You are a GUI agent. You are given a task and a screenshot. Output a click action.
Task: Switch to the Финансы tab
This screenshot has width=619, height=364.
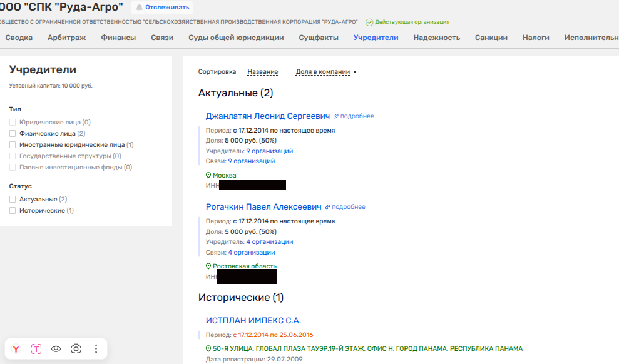coord(118,38)
